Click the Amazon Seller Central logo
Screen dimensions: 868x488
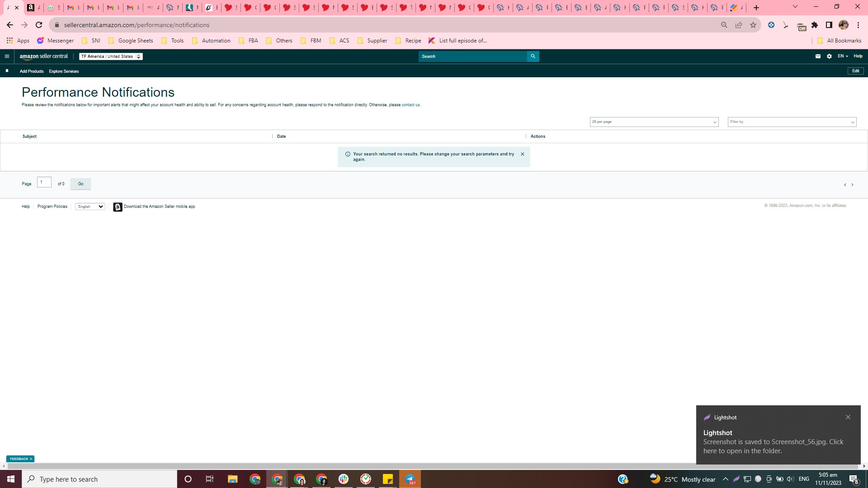click(44, 56)
